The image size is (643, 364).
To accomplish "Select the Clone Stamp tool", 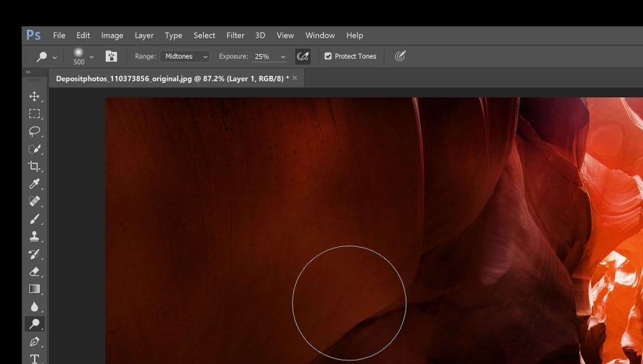I will [x=34, y=237].
